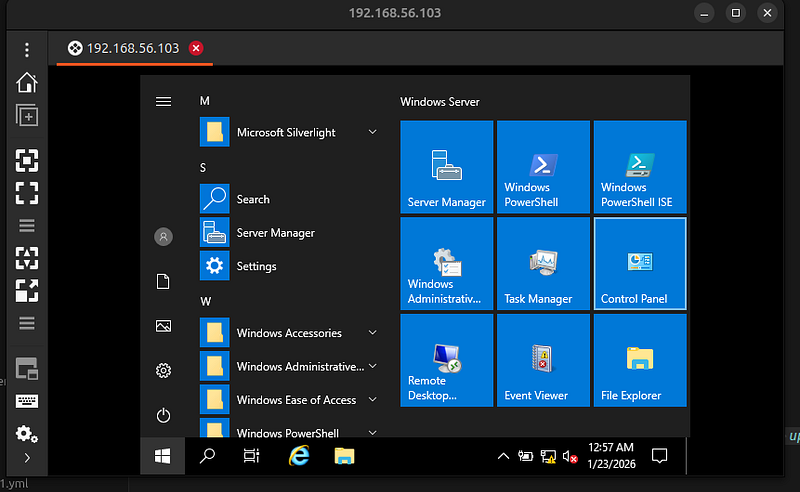Click the Start menu hamburger expand button
Image resolution: width=800 pixels, height=492 pixels.
coord(163,102)
